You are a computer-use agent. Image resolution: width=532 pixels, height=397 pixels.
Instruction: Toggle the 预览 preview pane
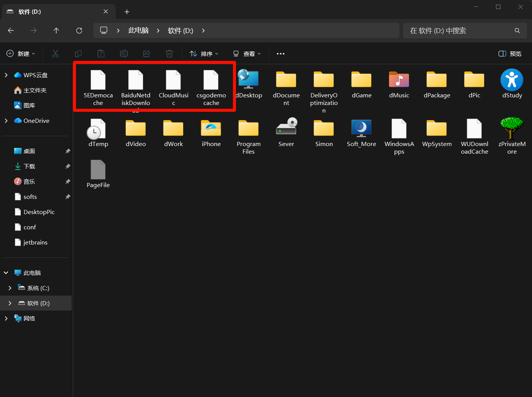[510, 54]
